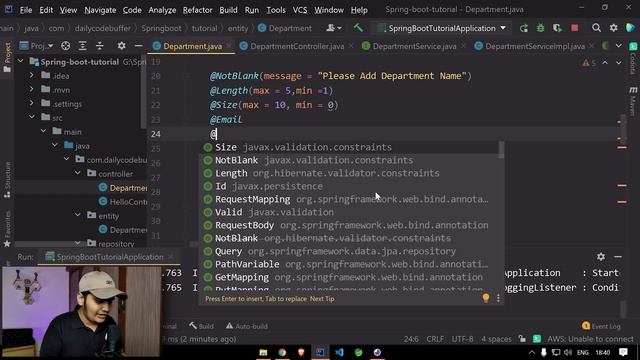Click the Build project hammer icon
Image resolution: width=640 pixels, height=360 pixels.
pos(358,28)
